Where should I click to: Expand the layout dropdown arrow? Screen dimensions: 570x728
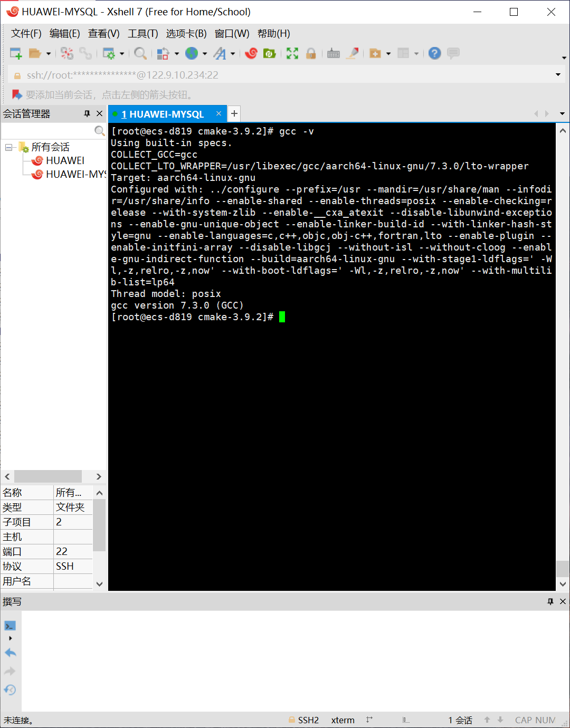click(x=416, y=53)
